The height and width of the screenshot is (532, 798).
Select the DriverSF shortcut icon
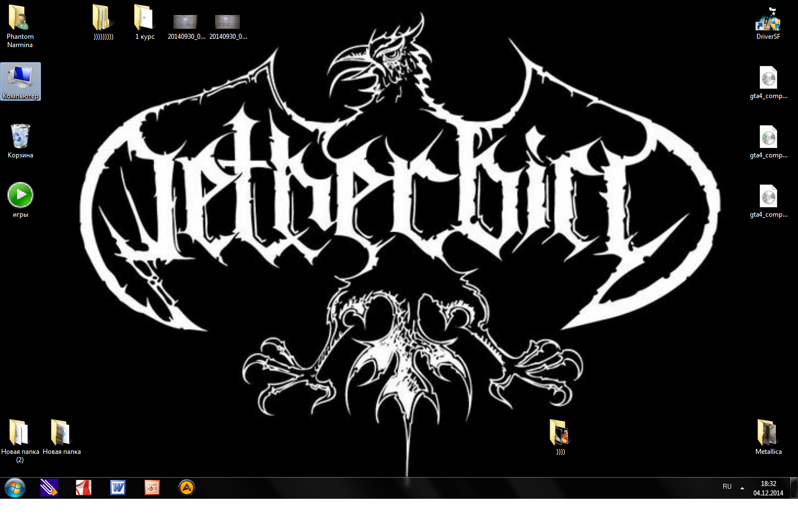point(768,21)
